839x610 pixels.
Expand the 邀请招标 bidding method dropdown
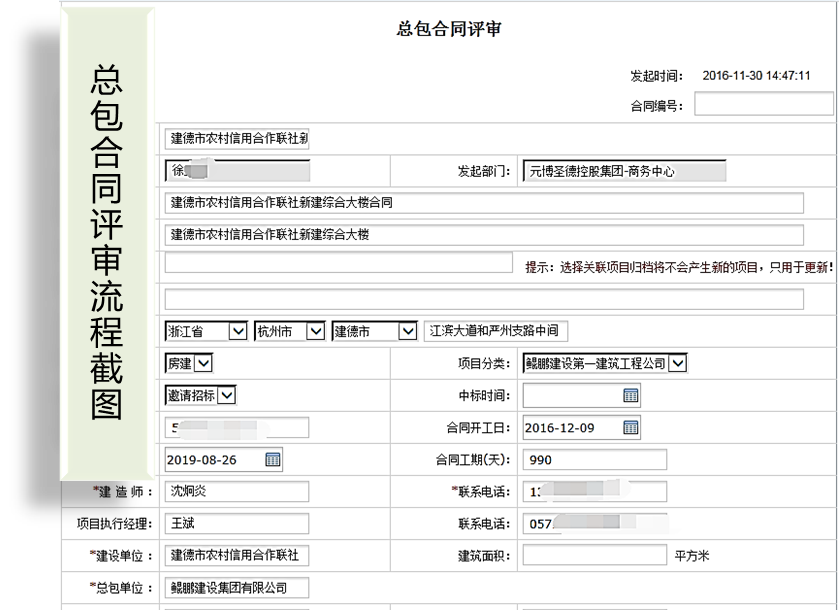tap(226, 395)
